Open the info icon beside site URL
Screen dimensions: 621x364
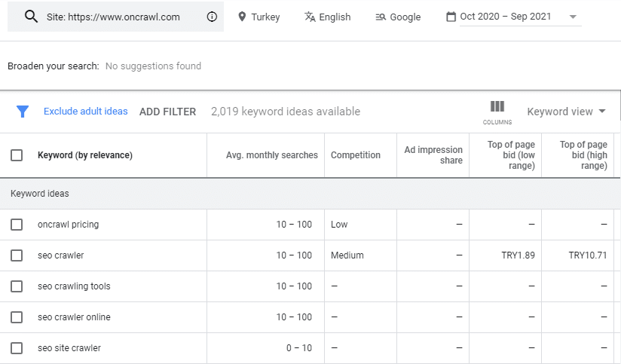[212, 17]
